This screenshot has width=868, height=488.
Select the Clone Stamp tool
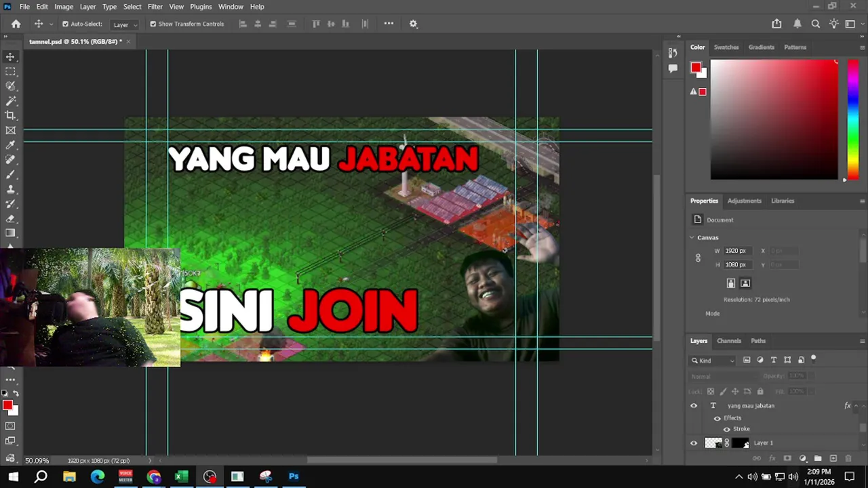point(10,189)
